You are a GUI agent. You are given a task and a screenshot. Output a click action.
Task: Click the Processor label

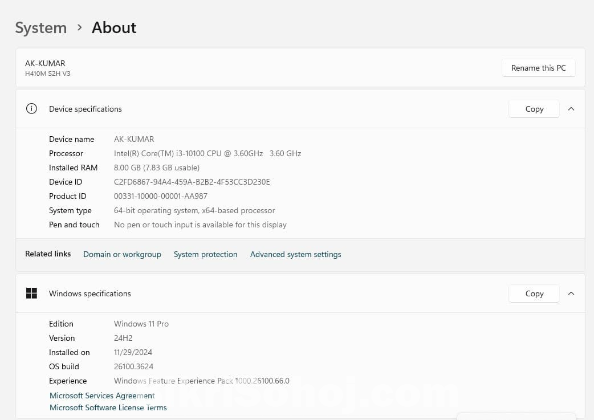(66, 153)
